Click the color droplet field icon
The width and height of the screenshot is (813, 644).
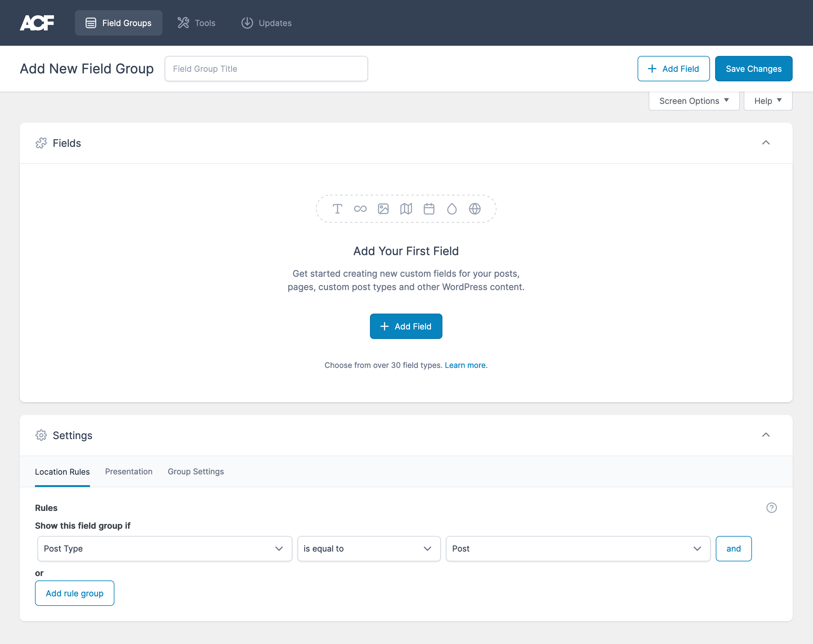point(452,209)
